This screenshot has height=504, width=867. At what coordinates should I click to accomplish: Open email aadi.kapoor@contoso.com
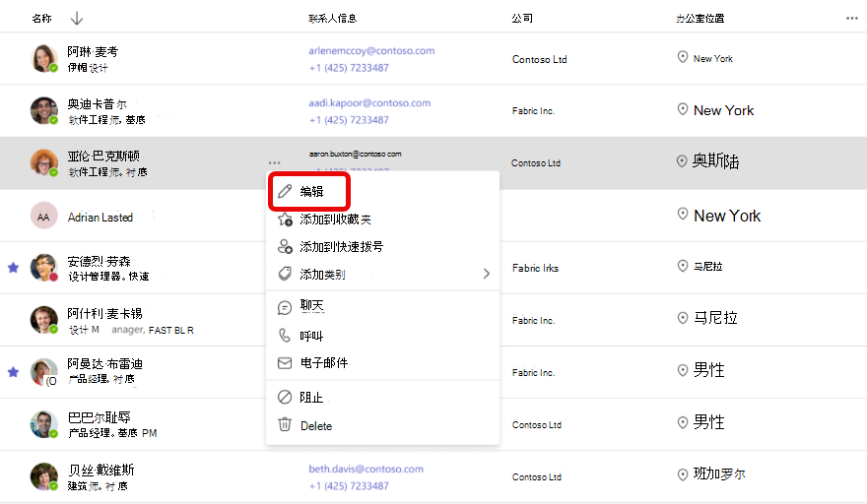(369, 102)
